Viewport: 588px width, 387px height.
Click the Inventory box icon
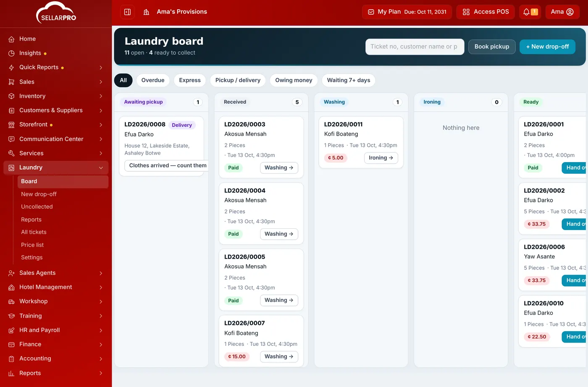coord(11,96)
